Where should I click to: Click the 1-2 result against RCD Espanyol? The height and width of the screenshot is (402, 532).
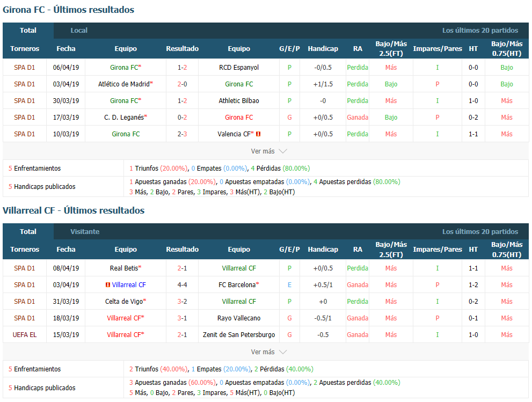(x=182, y=68)
